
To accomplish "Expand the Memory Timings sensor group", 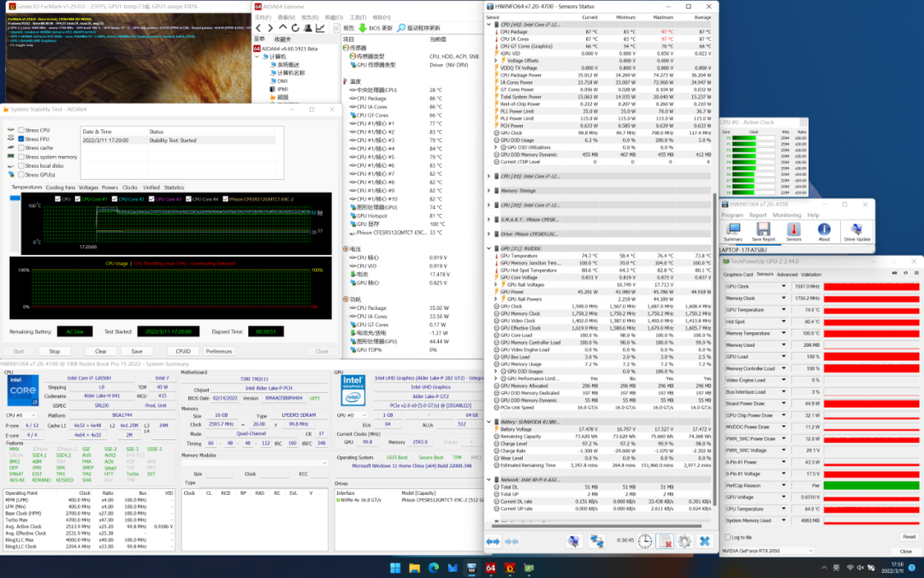I will pos(489,190).
